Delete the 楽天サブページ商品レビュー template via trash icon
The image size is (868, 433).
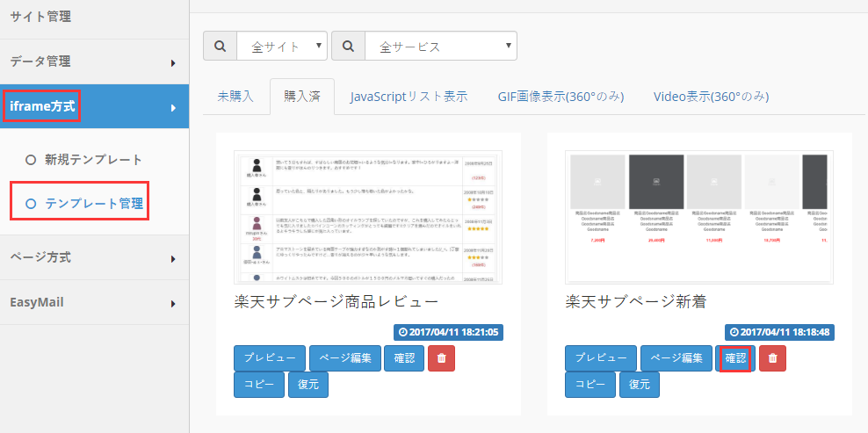[x=441, y=358]
